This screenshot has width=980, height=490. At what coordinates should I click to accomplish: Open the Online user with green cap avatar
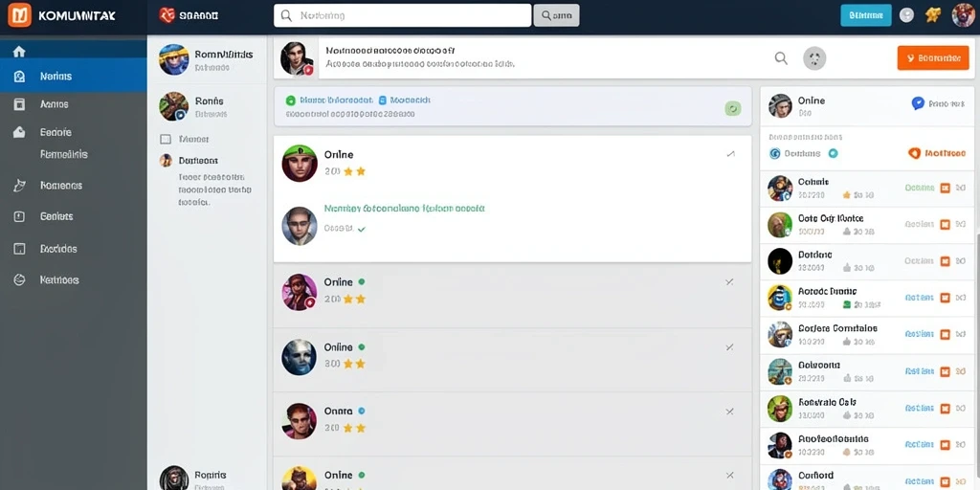300,163
